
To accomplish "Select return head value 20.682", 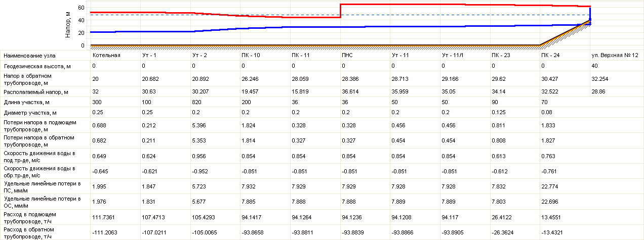I will coord(150,79).
